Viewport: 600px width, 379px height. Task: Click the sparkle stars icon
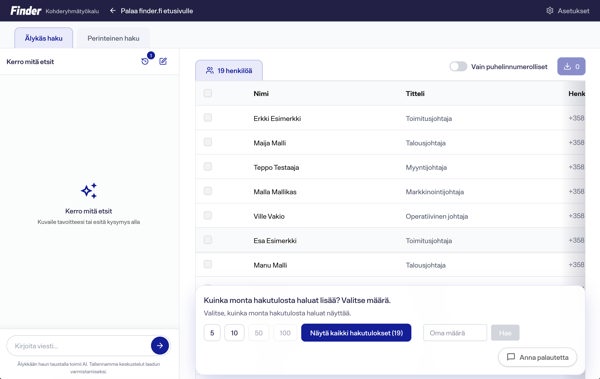(89, 191)
